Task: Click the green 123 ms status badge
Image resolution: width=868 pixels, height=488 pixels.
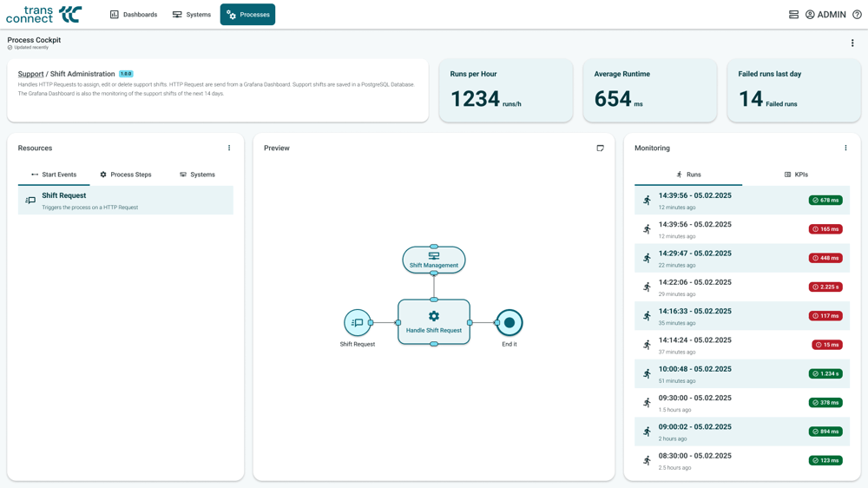Action: point(825,460)
